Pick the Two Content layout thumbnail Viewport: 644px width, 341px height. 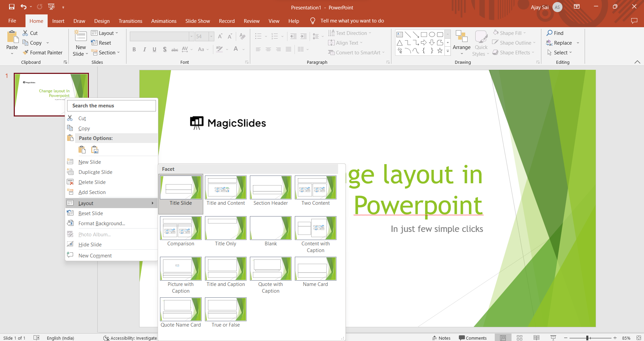click(315, 188)
